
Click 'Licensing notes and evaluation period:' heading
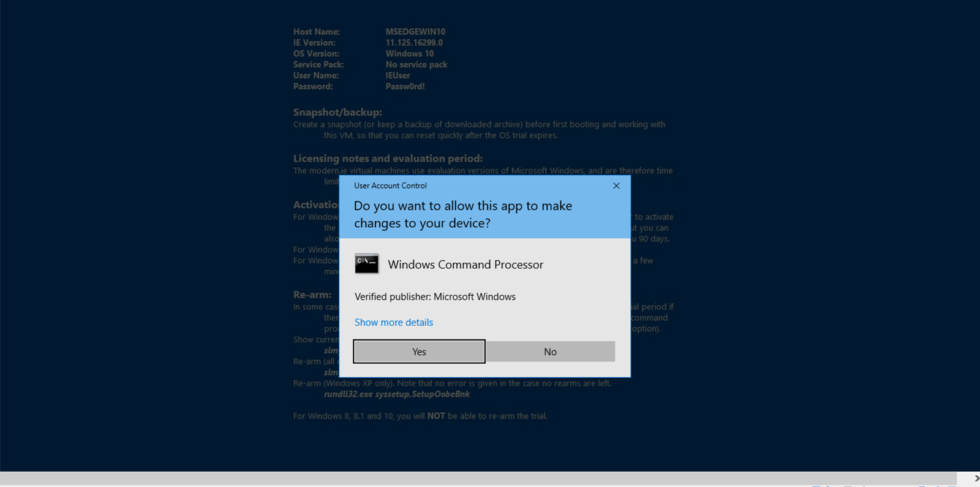(x=388, y=158)
